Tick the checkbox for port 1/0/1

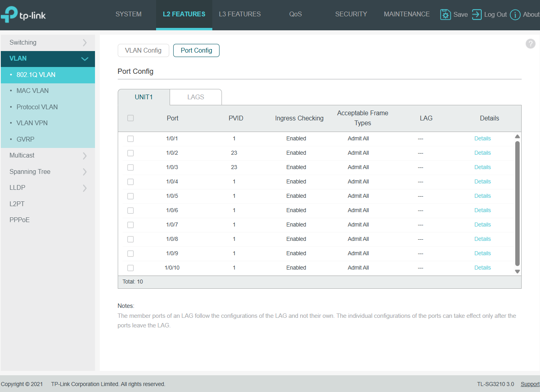pos(131,139)
